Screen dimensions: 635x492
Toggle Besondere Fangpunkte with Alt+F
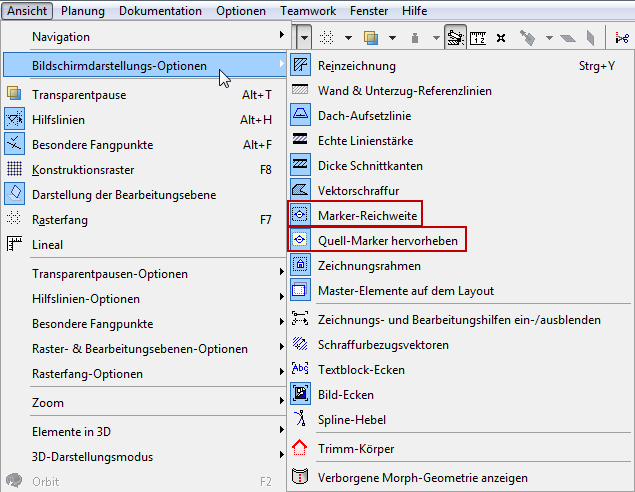point(145,145)
